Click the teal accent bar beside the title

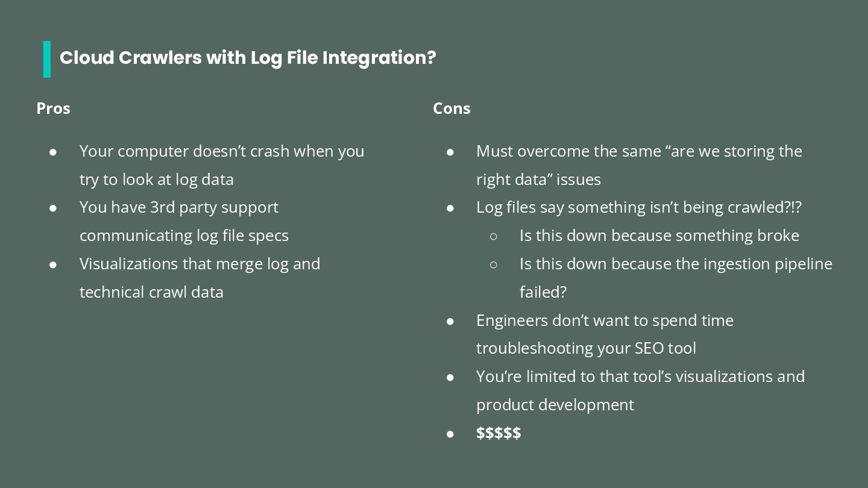pyautogui.click(x=47, y=59)
